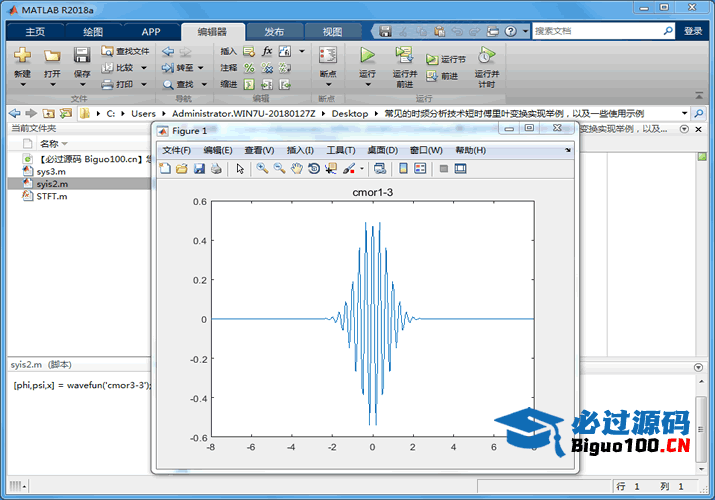Open the Help menu in Figure 1

click(x=471, y=150)
